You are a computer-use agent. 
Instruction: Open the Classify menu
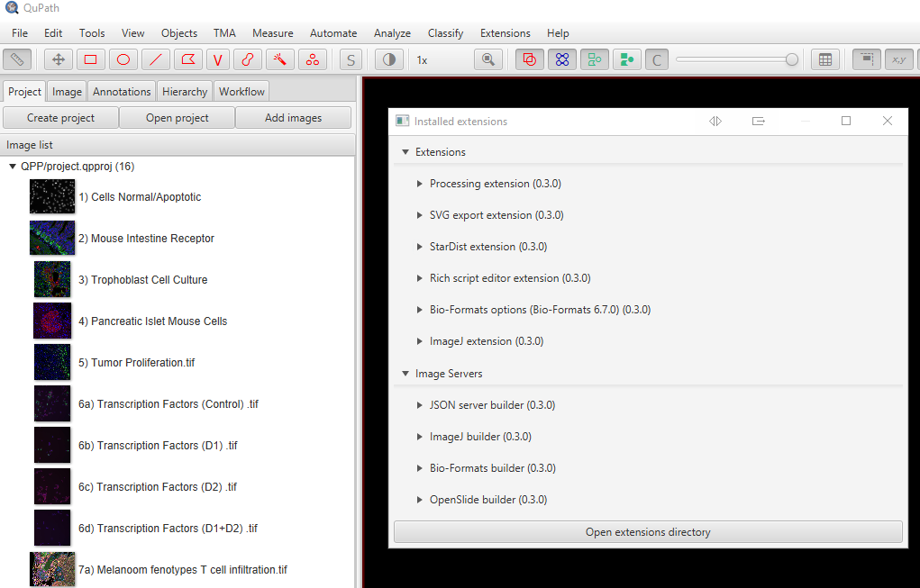coord(445,32)
